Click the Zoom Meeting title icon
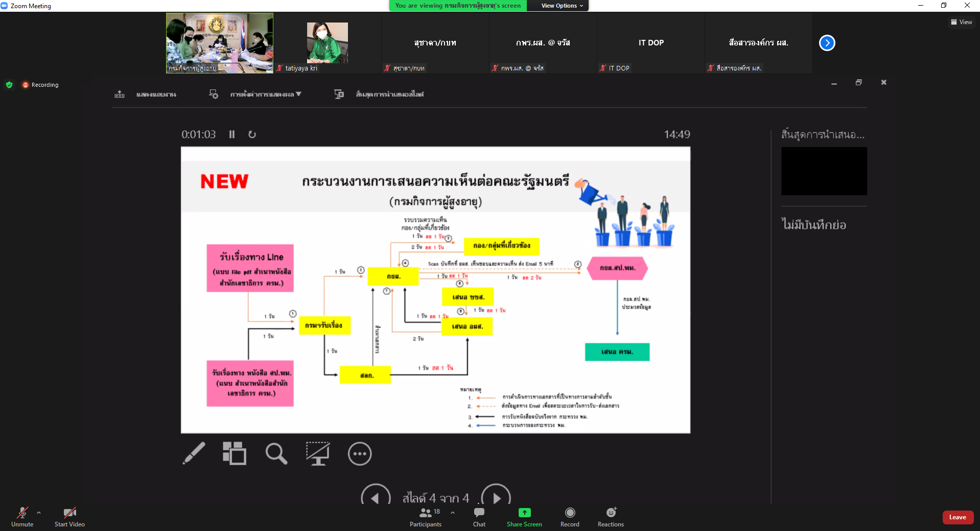 [x=5, y=6]
